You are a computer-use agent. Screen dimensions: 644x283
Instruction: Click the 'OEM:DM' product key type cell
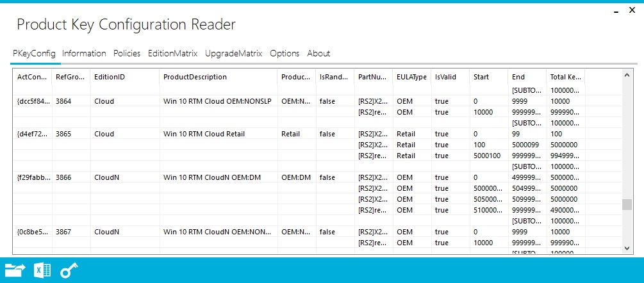coord(296,177)
